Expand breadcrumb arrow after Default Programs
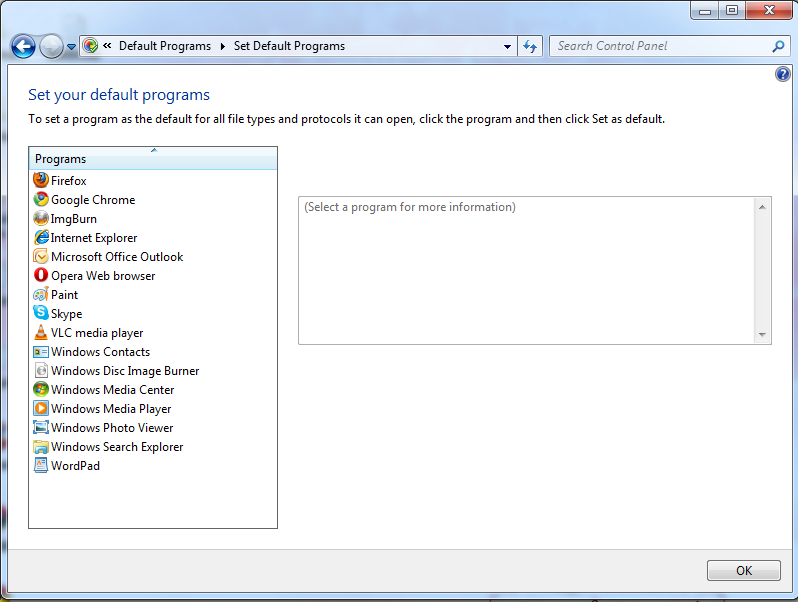This screenshot has width=798, height=602. tap(222, 46)
